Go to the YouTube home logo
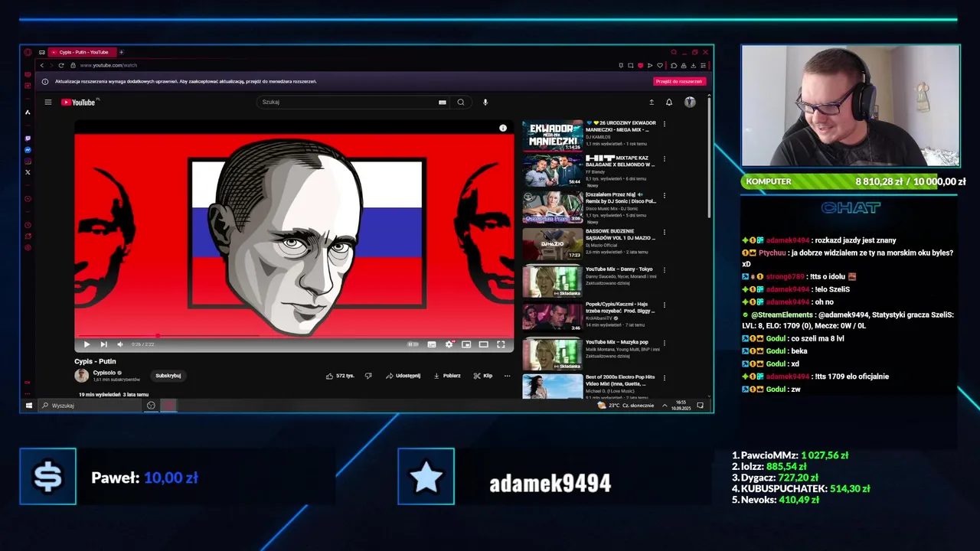The image size is (980, 551). click(79, 102)
